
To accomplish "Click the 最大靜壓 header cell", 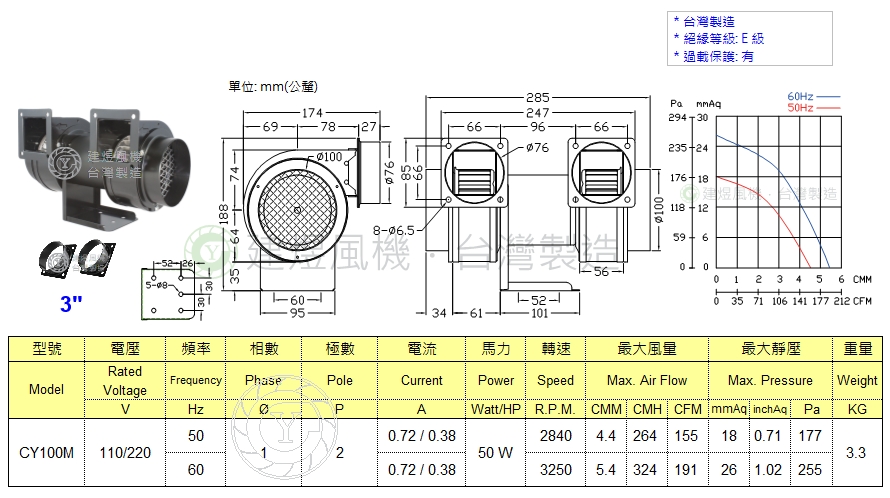I will 770,349.
